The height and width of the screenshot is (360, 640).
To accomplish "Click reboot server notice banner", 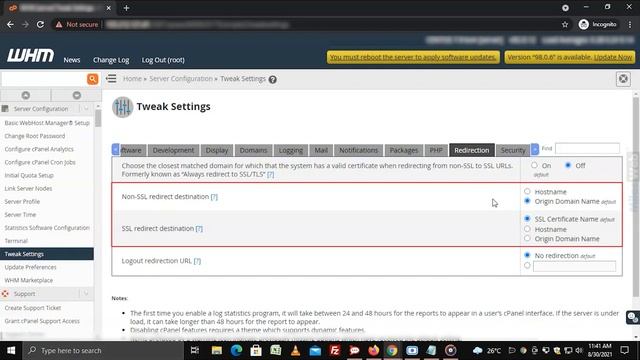I will click(413, 57).
